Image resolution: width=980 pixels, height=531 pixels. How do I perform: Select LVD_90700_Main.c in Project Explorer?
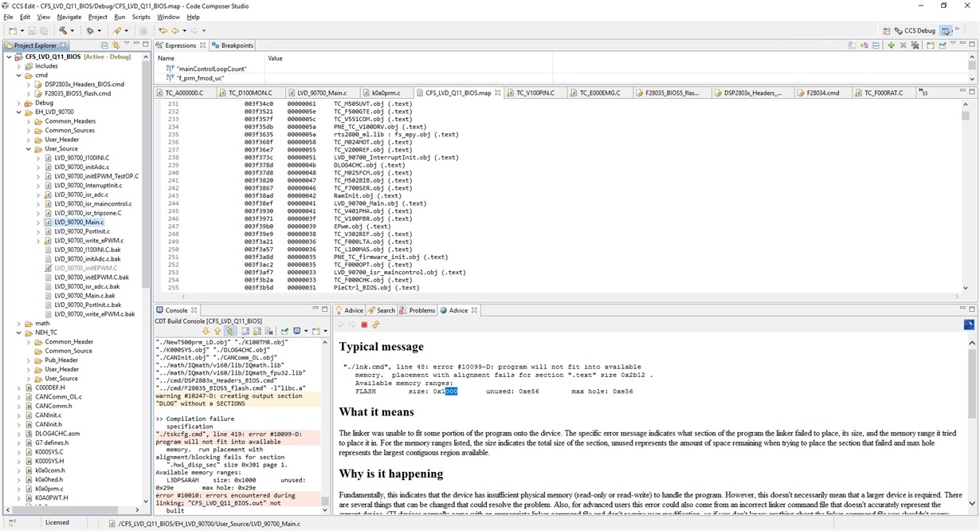pos(79,222)
